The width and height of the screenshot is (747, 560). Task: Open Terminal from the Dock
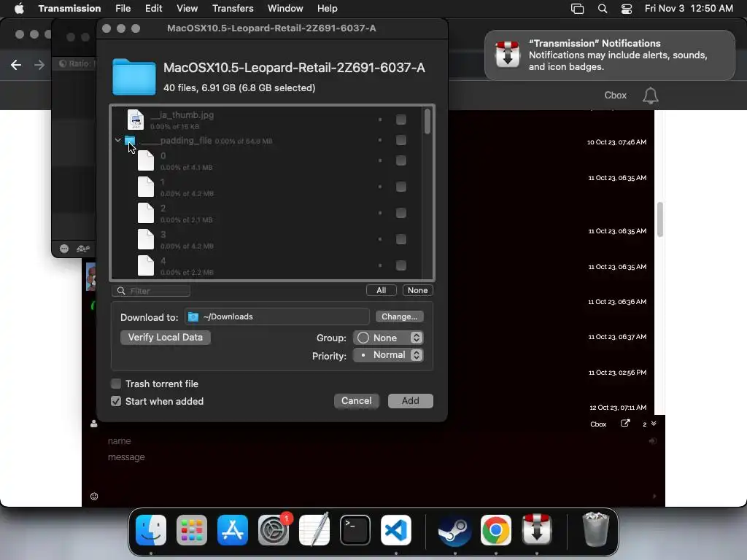(x=355, y=530)
